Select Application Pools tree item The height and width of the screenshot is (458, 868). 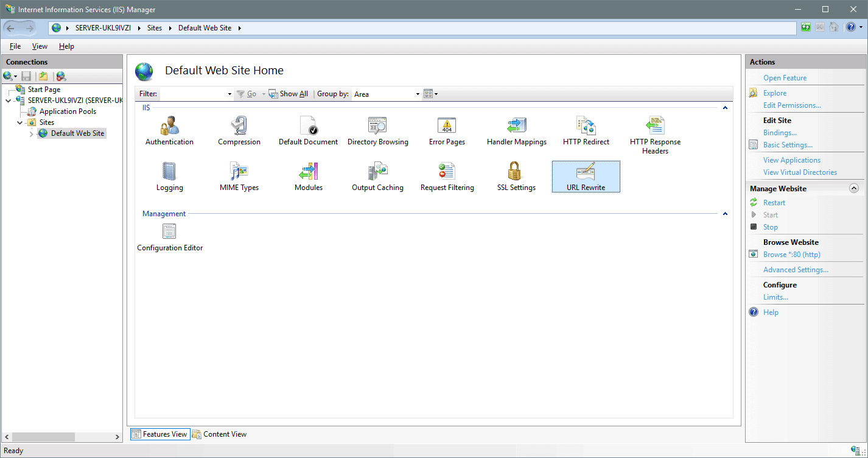(x=68, y=111)
